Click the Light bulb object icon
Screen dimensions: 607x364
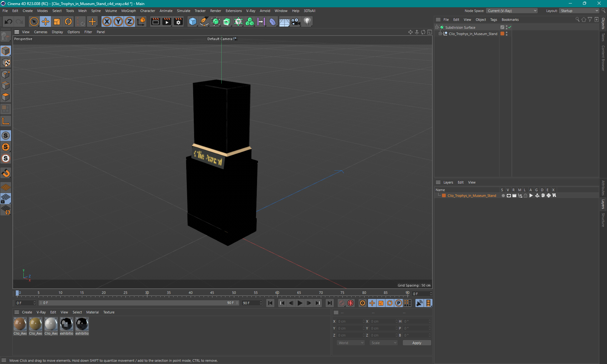point(307,21)
